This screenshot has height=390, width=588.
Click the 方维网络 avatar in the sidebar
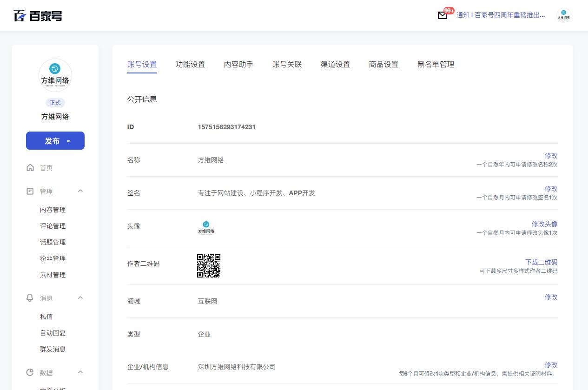[55, 75]
